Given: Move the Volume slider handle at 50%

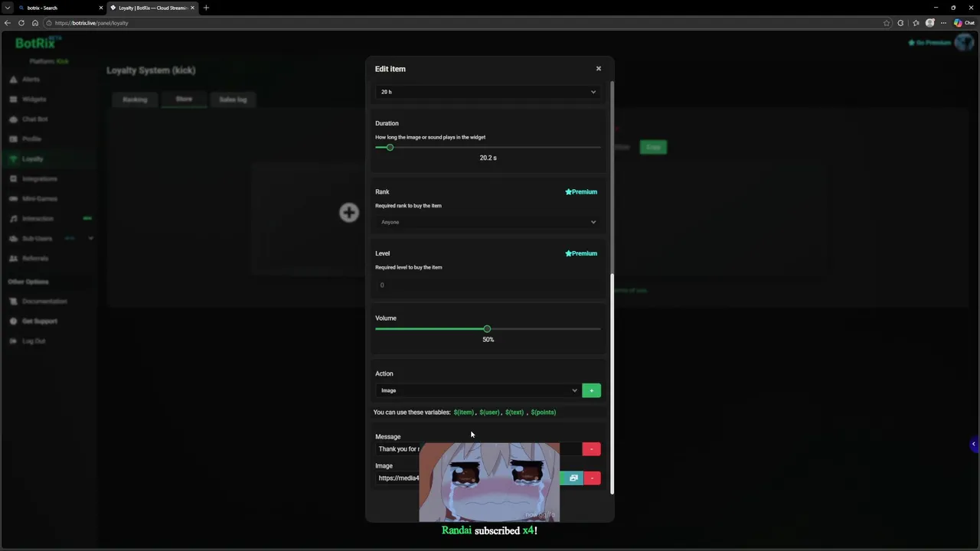Looking at the screenshot, I should click(x=487, y=329).
